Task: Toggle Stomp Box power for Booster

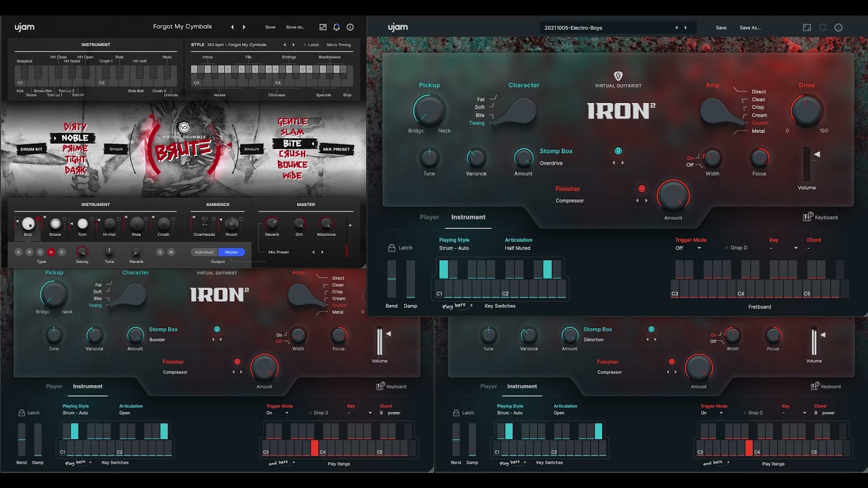Action: [217, 329]
